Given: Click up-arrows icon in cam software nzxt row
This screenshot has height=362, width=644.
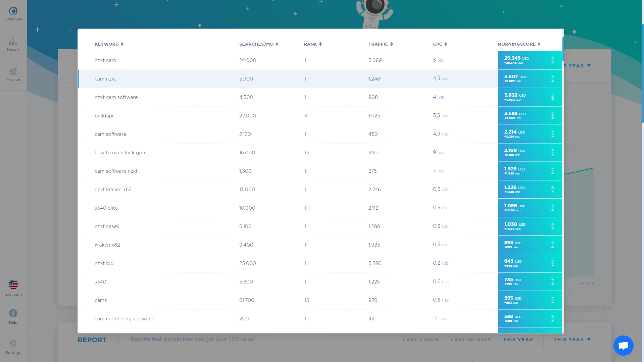Looking at the screenshot, I should pos(553,171).
